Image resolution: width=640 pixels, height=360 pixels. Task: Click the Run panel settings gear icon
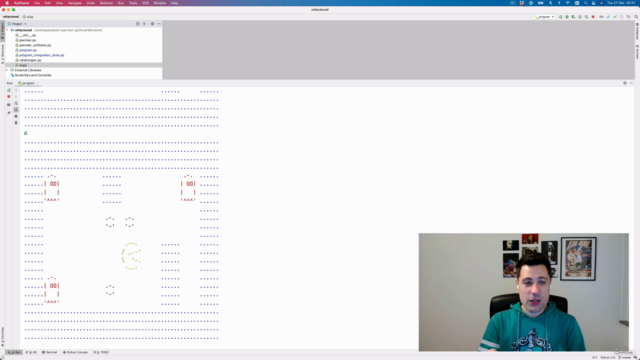pos(624,83)
